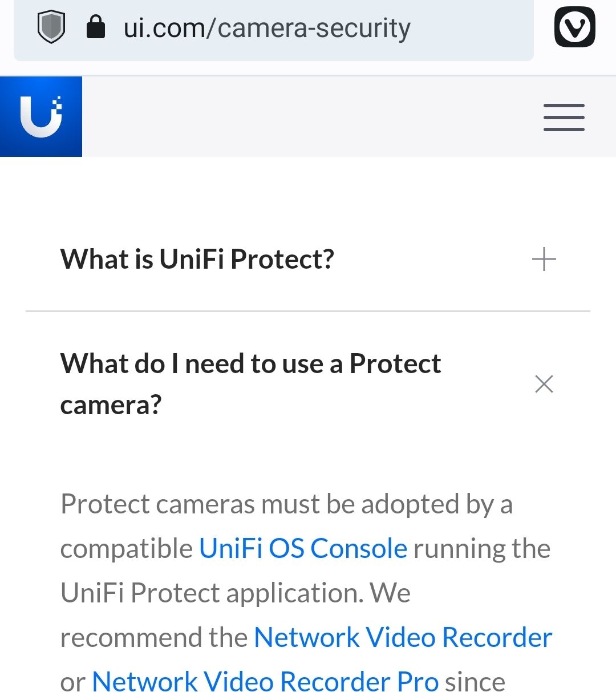616x692 pixels.
Task: Click the empty gray header area beside the logo
Action: point(308,116)
